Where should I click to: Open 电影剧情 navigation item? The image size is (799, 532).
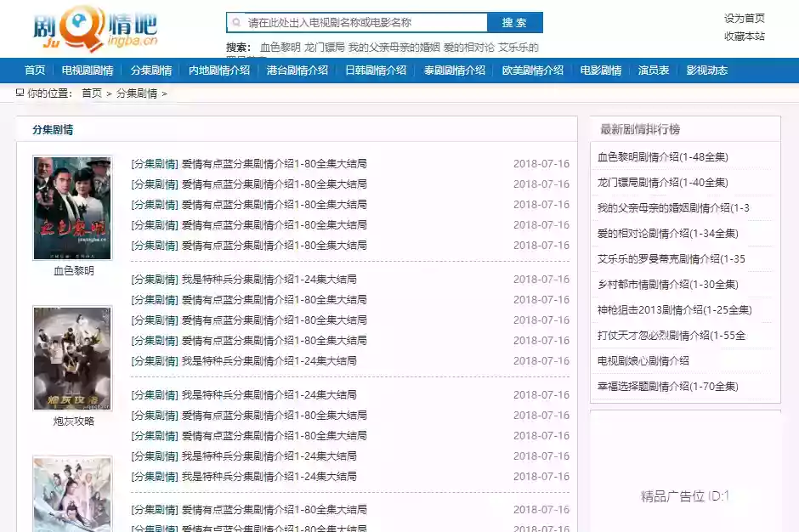[601, 71]
